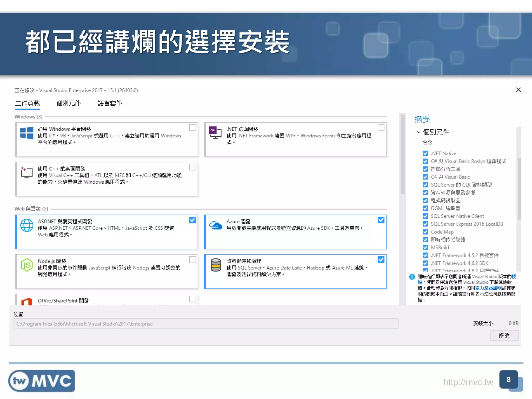This screenshot has height=399, width=532.
Task: Uncheck .NET Framework 4.5.2 目標套件
Action: [x=425, y=255]
